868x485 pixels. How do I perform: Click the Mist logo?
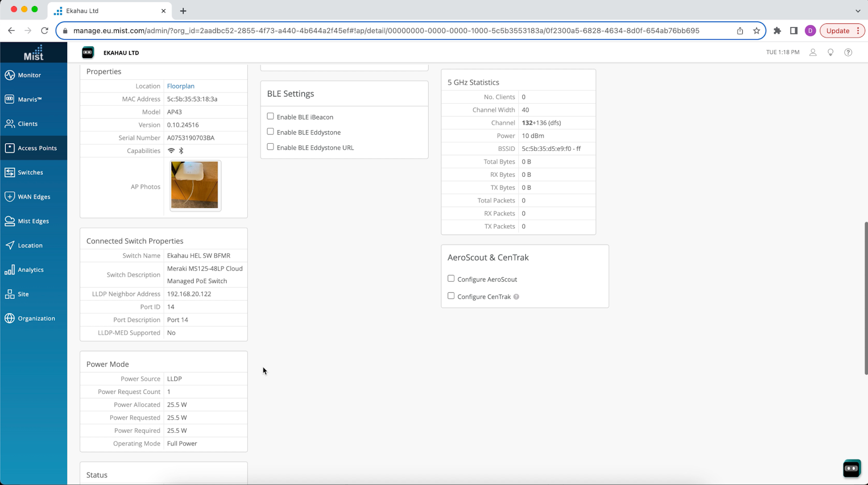[34, 53]
